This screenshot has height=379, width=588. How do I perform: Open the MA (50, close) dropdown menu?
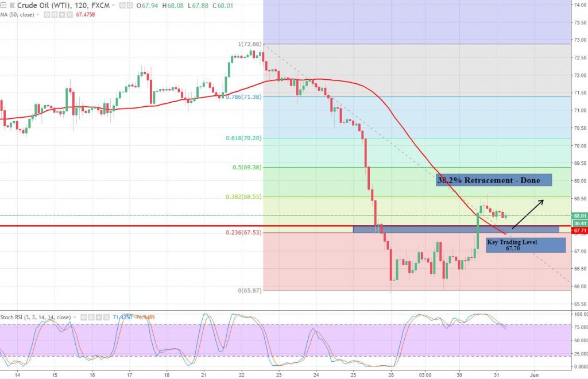pos(38,14)
